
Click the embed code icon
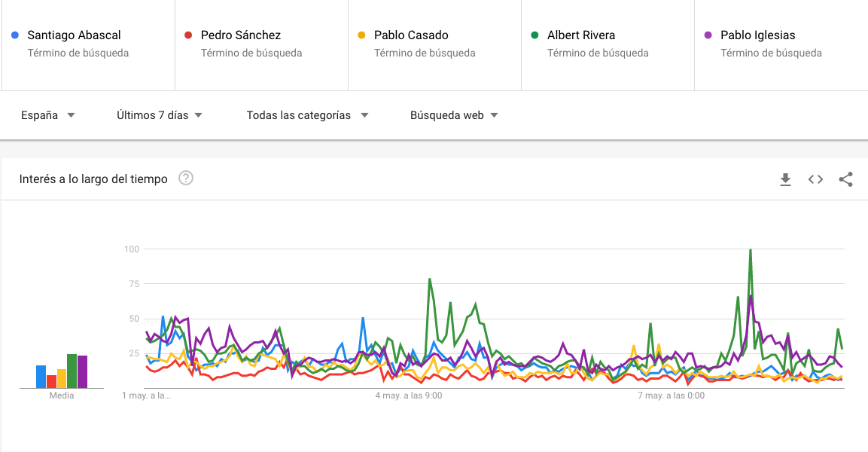click(x=815, y=179)
